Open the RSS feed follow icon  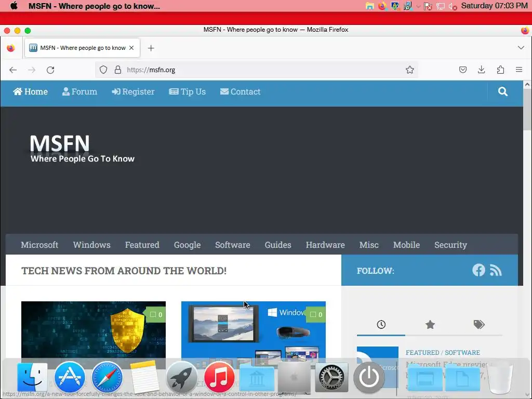(x=496, y=271)
